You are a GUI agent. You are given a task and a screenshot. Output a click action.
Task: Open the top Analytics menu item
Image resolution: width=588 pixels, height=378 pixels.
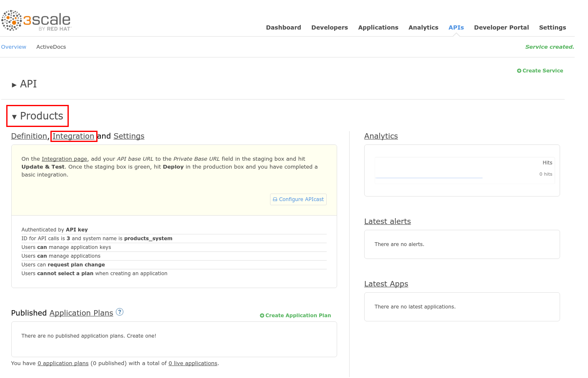pos(423,27)
